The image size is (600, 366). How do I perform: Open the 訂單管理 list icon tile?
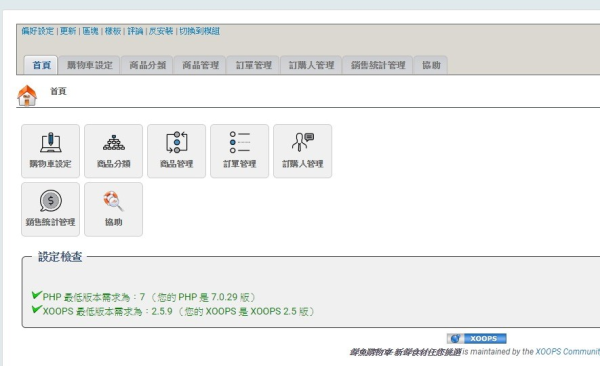tap(240, 151)
